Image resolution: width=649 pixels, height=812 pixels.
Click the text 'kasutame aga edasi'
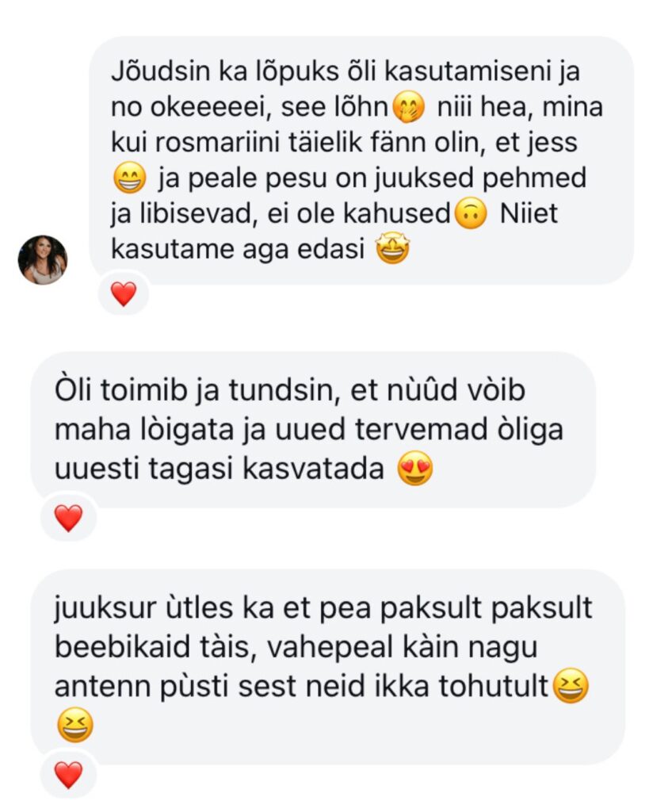click(x=238, y=249)
